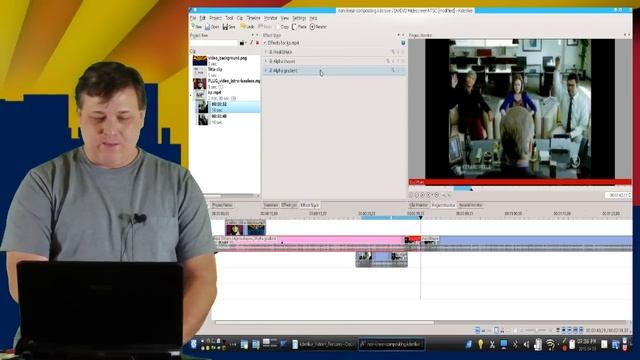This screenshot has height=360, width=640.
Task: Click the Open project toolbar icon
Action: (x=212, y=27)
